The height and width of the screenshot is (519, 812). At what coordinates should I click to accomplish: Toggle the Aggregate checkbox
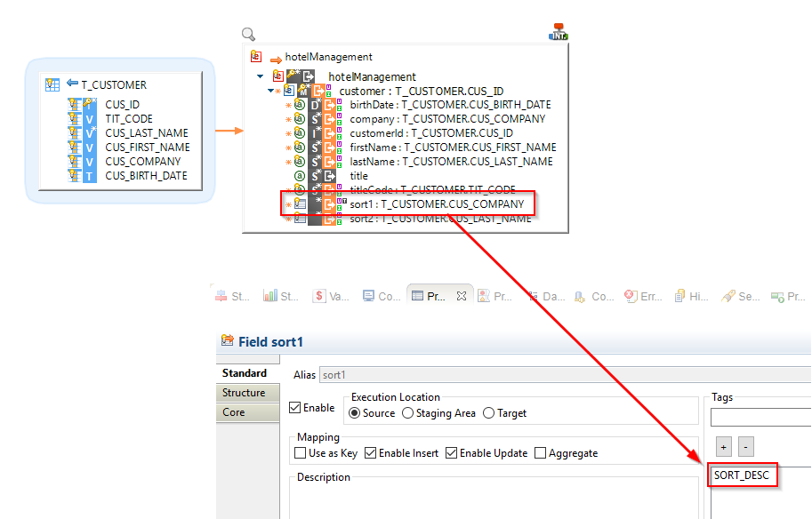(541, 453)
